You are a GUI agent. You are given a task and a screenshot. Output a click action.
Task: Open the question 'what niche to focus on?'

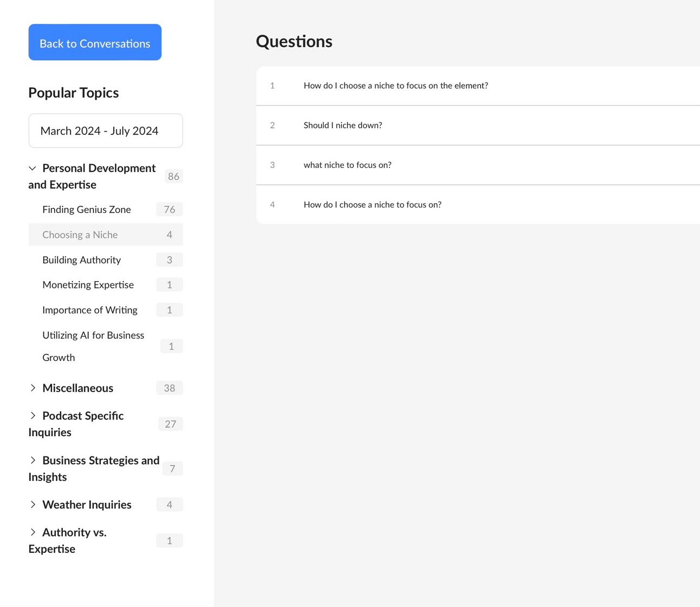point(478,165)
